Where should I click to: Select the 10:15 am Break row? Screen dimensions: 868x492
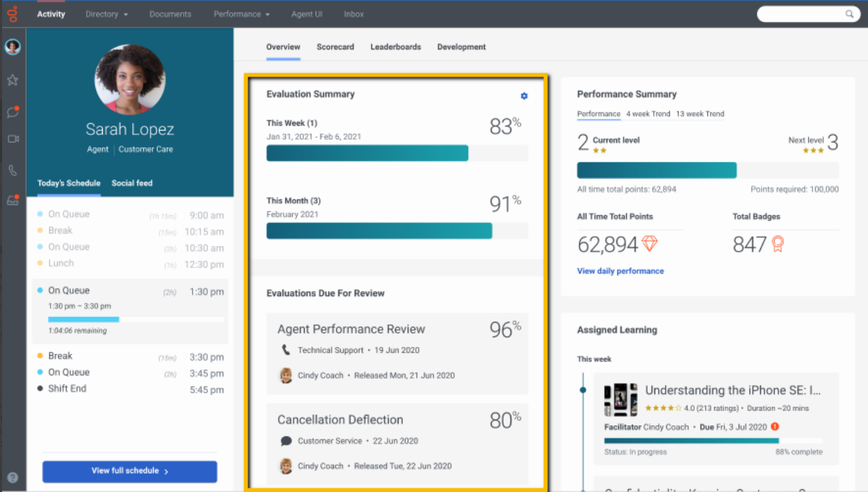pos(130,231)
